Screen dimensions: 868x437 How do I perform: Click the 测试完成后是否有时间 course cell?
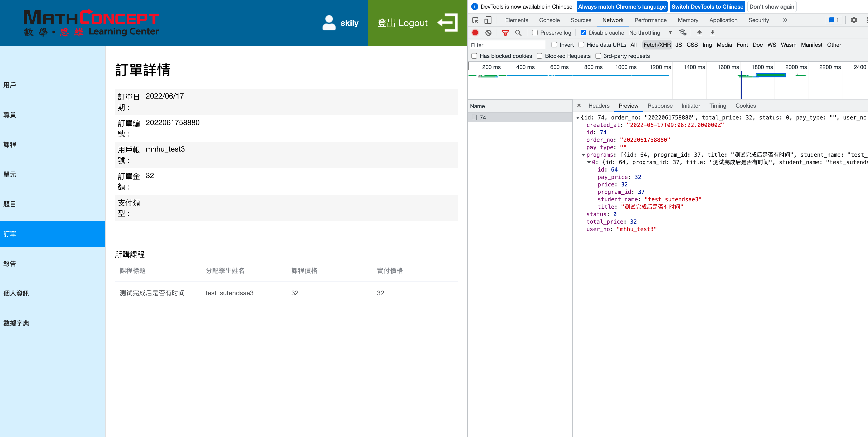tap(152, 293)
